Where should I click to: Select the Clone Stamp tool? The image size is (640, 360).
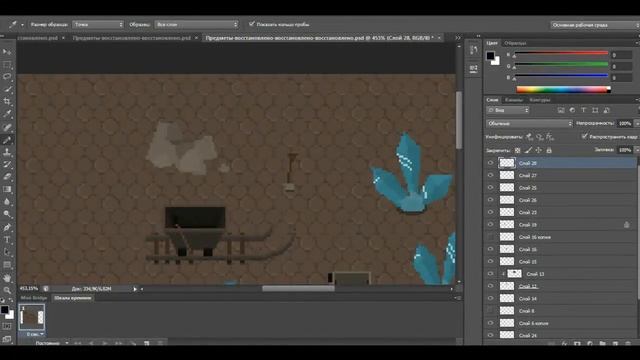[x=7, y=152]
